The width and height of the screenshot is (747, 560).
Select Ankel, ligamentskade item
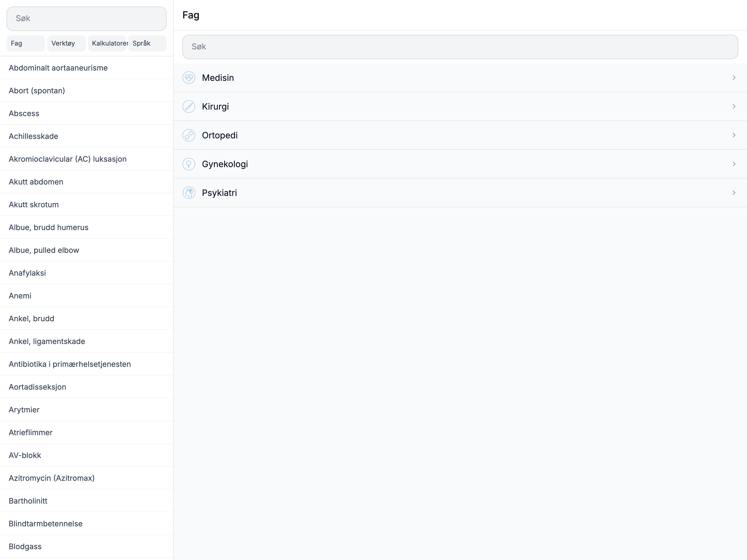86,341
